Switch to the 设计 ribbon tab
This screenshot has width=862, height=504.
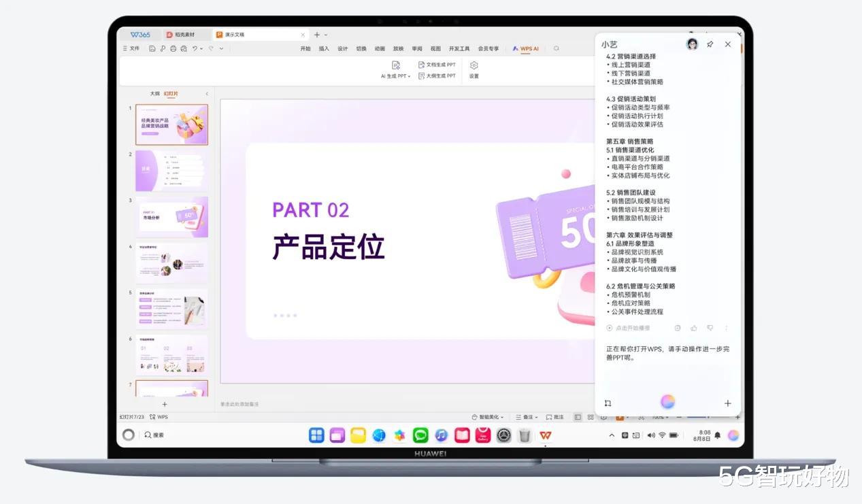(343, 48)
